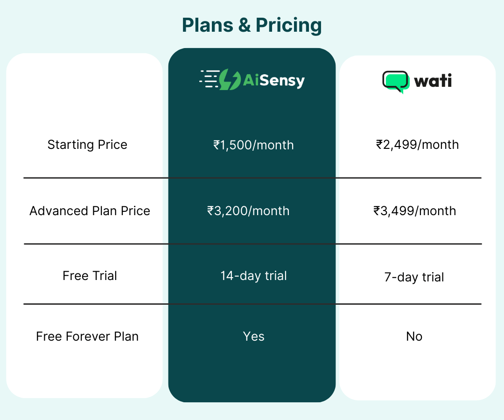
Task: Select the Free Forever Plan row label
Action: pyautogui.click(x=87, y=336)
